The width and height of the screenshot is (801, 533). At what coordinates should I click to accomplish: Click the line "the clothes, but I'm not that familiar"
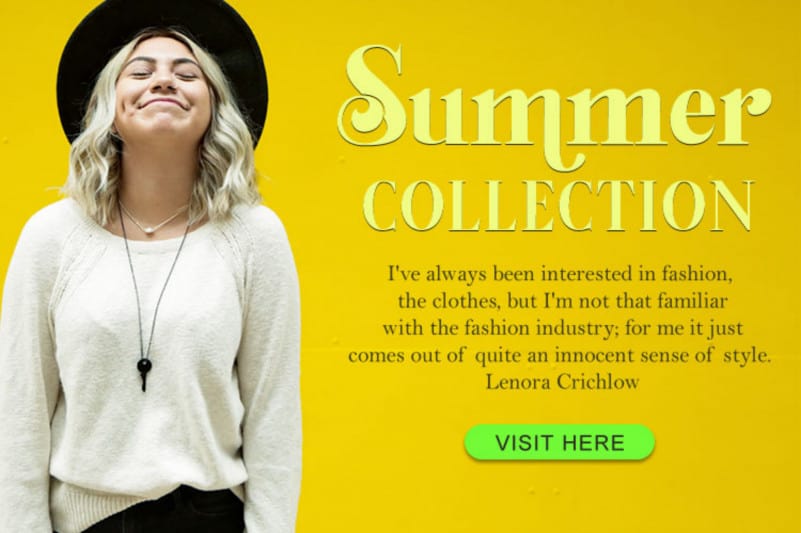(x=562, y=301)
